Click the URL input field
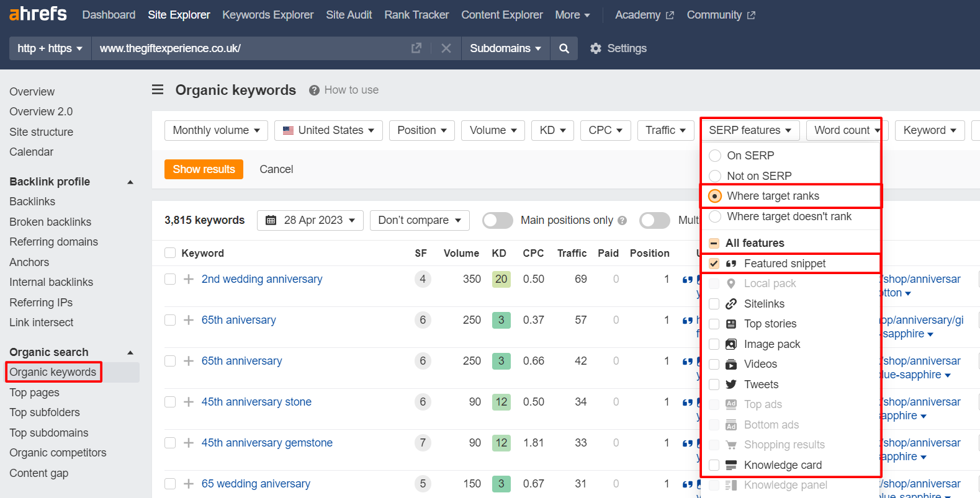Viewport: 980px width, 498px height. point(248,48)
